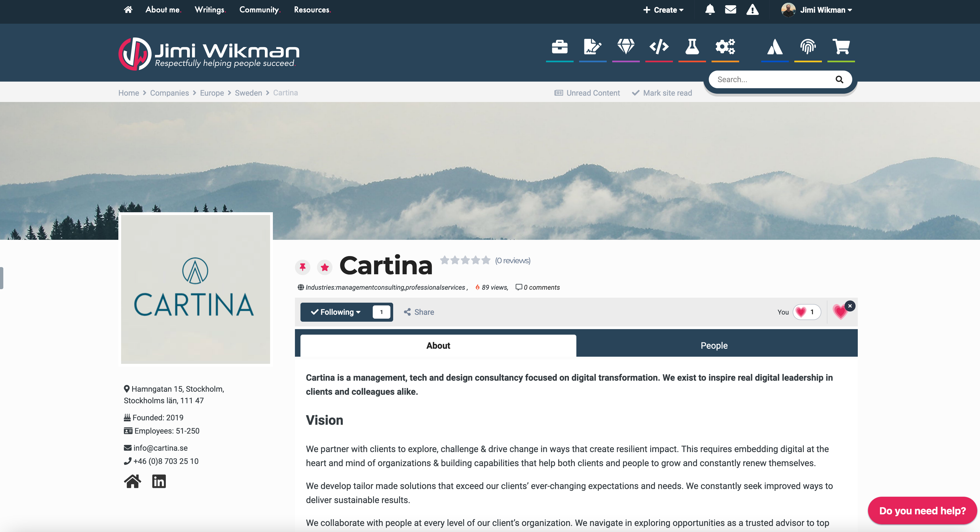Click the fingerprint icon in header
The height and width of the screenshot is (532, 980).
pyautogui.click(x=808, y=47)
